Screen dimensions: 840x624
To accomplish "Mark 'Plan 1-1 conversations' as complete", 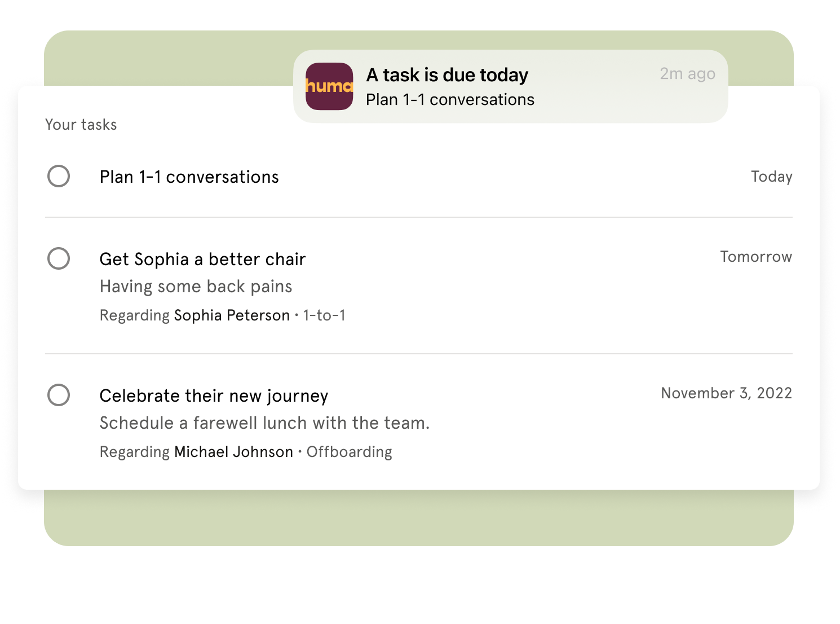I will [x=59, y=176].
